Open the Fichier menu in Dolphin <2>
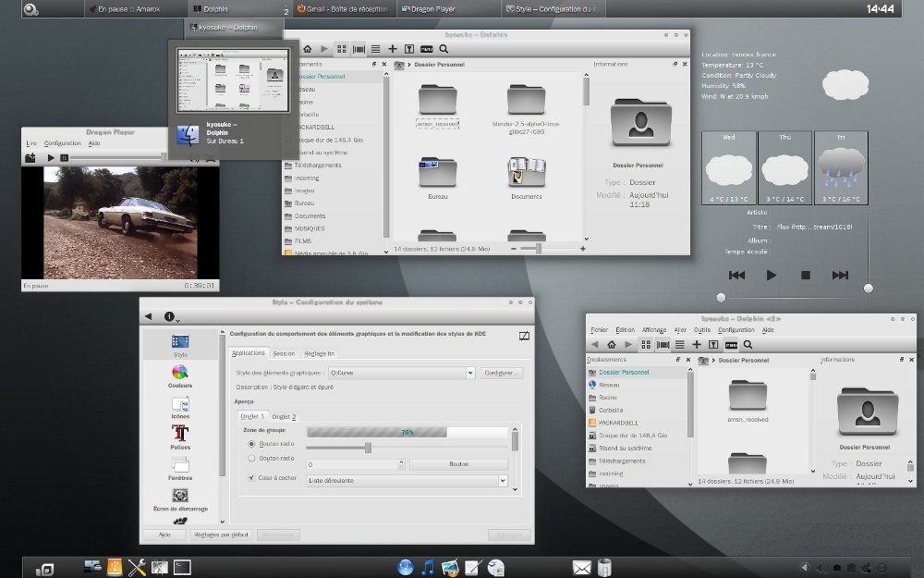This screenshot has width=924, height=578. [x=600, y=330]
